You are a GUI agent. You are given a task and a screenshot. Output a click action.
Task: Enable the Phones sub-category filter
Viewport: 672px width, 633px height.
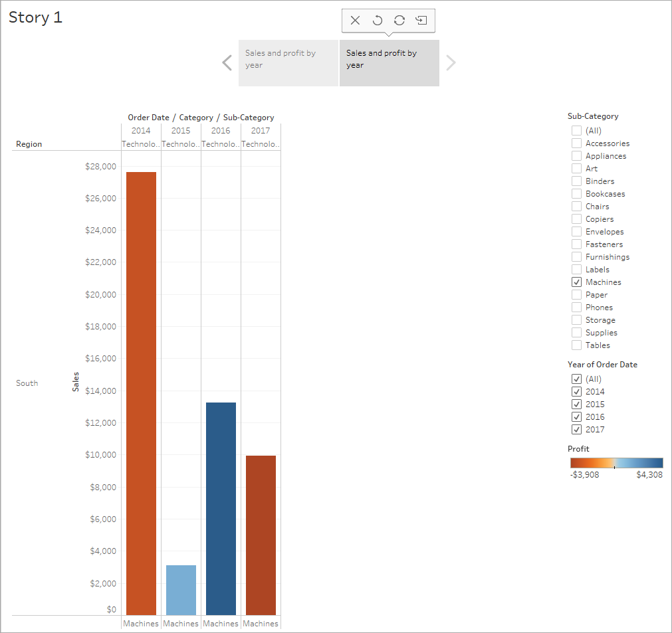point(576,308)
